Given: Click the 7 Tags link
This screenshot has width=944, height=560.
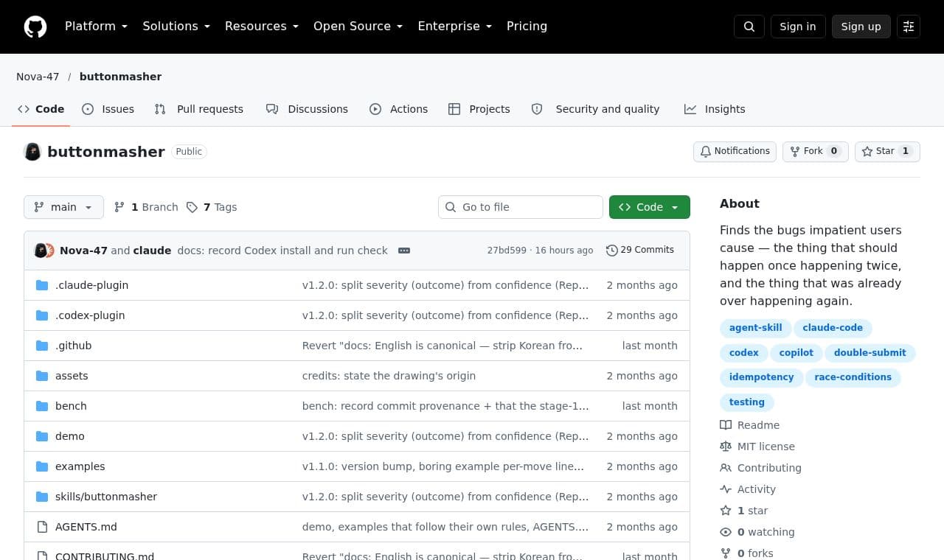Looking at the screenshot, I should (x=212, y=207).
